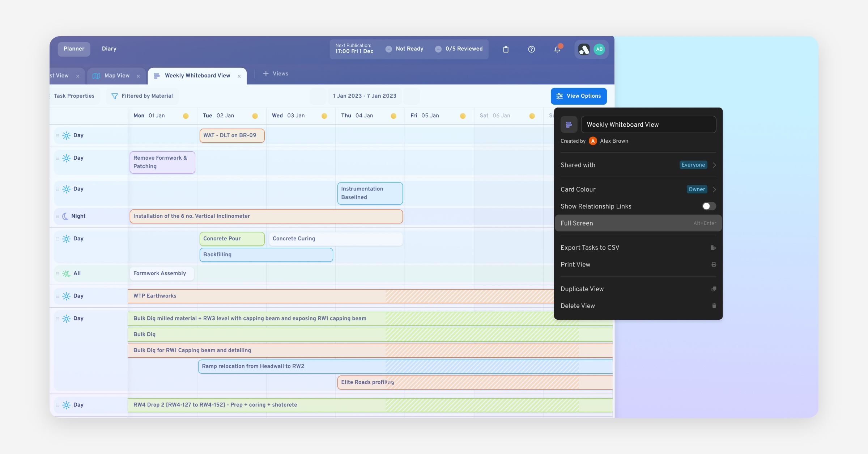Click the Delete View trash icon
868x454 pixels.
pyautogui.click(x=714, y=306)
